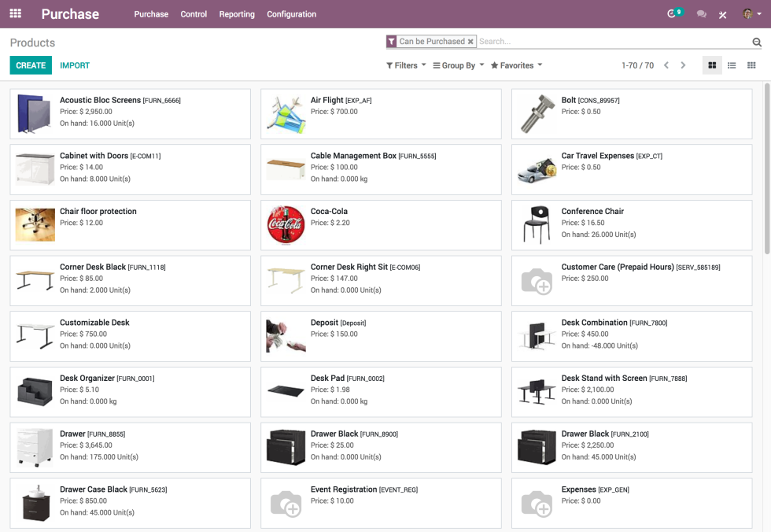Click the developer tools wrench icon
The width and height of the screenshot is (771, 532).
point(722,13)
